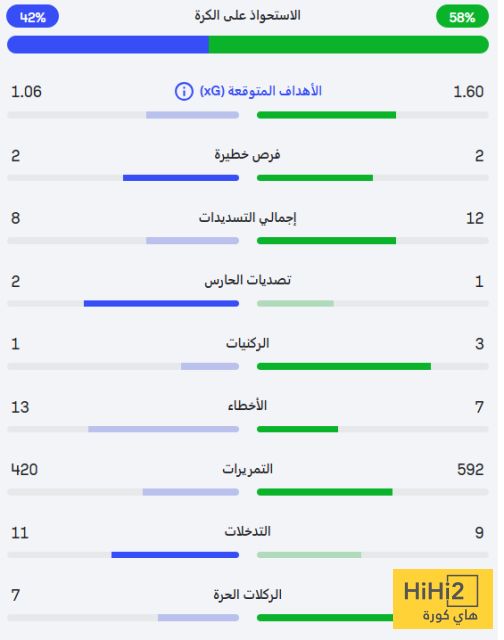Click the الركنيات stat label

247,343
